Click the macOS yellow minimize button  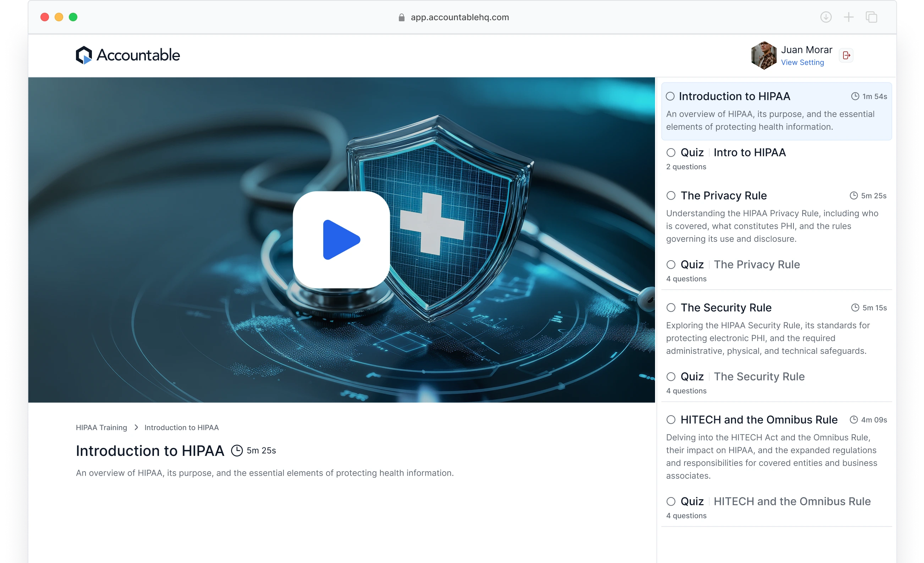[59, 17]
